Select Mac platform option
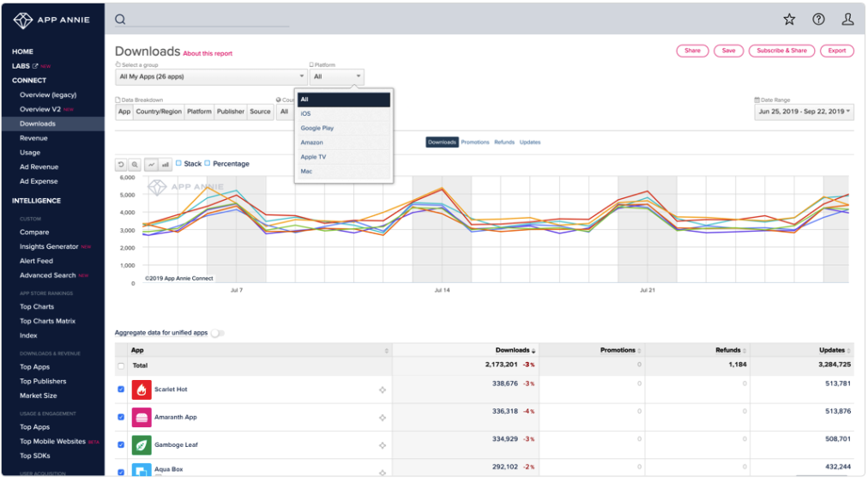Viewport: 868px width, 483px height. pos(344,172)
